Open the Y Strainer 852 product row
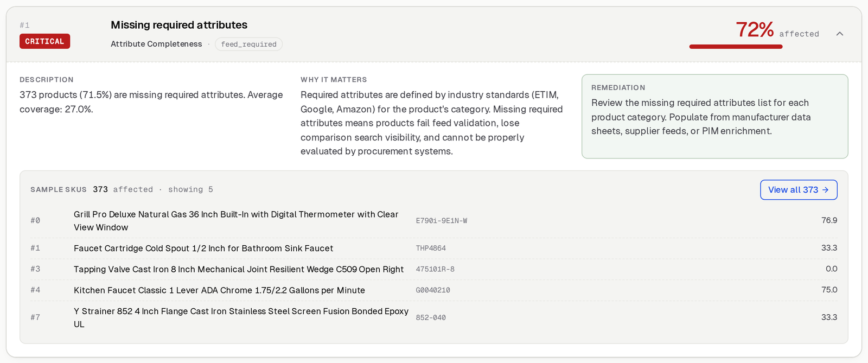 point(433,317)
